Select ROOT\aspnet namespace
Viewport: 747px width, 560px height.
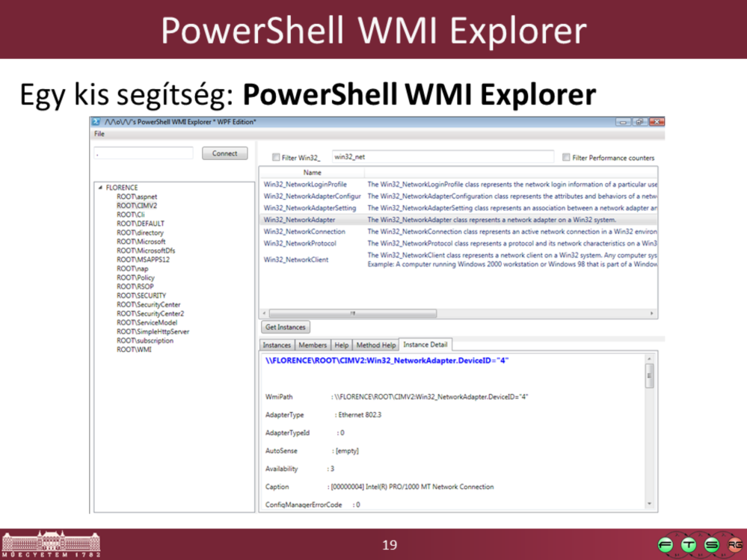(x=137, y=197)
